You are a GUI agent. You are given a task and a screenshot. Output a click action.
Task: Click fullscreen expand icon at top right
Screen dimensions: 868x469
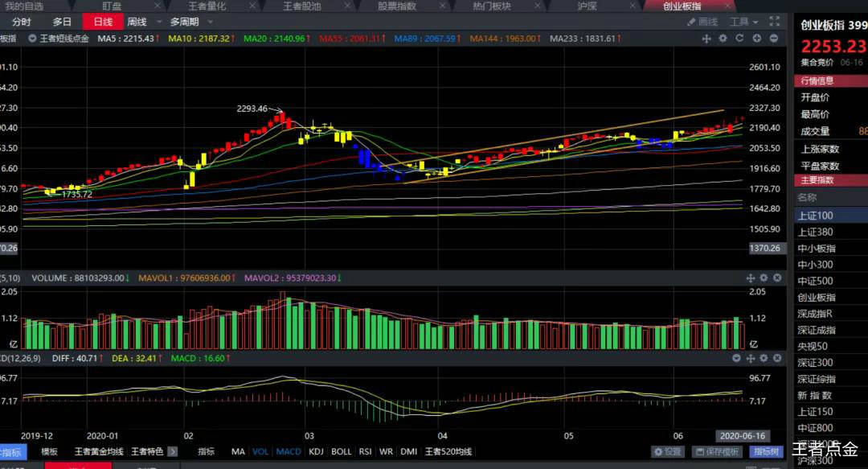coord(775,22)
